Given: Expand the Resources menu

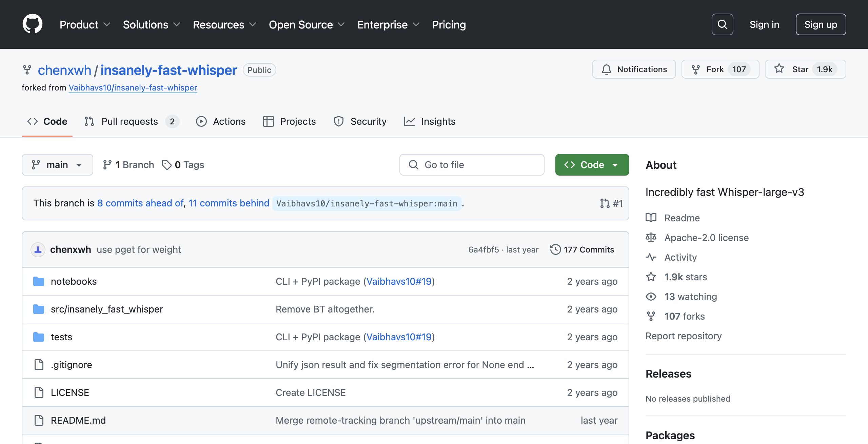Looking at the screenshot, I should (x=224, y=25).
